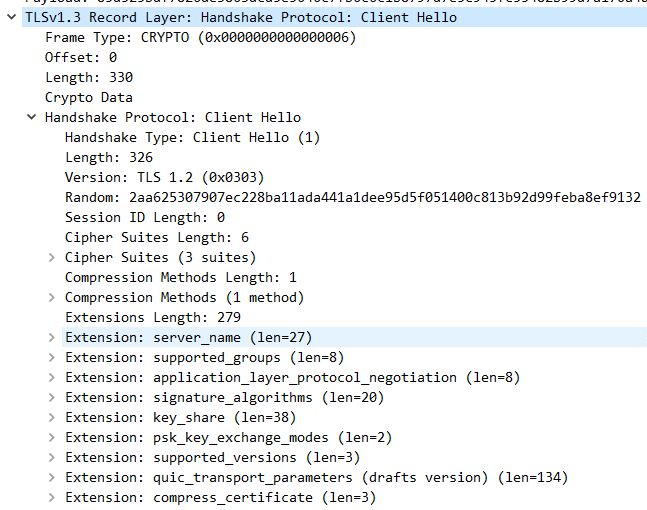Screen dimensions: 647x510
Task: Select Handshake Protocol: Client Hello row
Action: (x=173, y=117)
